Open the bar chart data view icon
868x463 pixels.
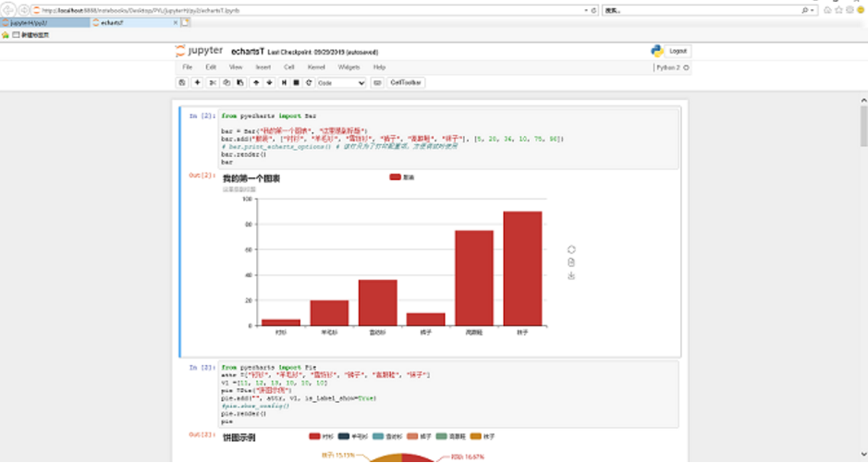click(x=571, y=262)
